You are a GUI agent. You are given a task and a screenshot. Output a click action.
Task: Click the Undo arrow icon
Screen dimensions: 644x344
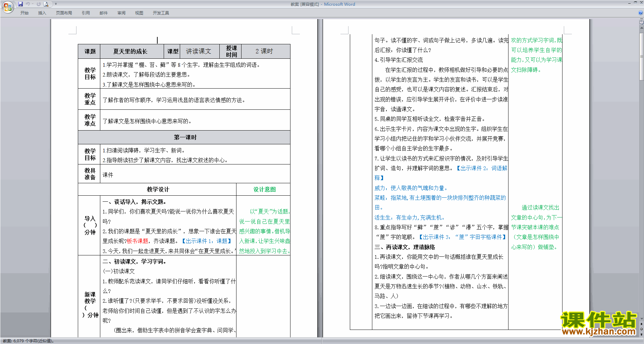[x=28, y=4]
